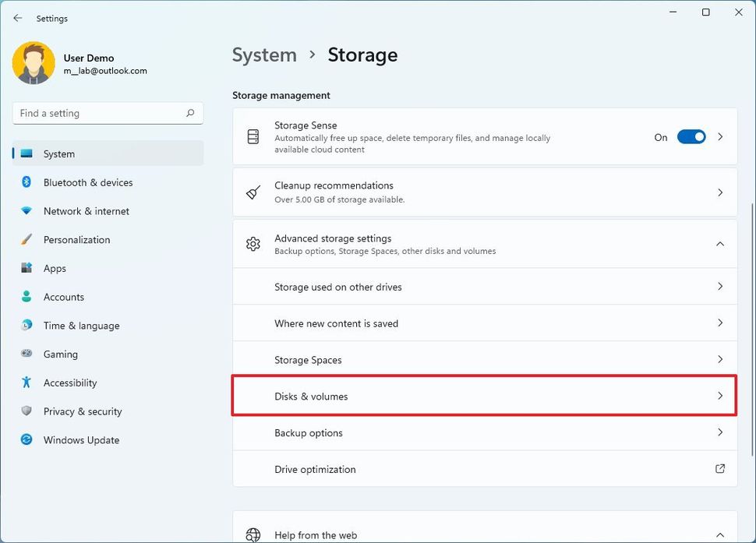756x543 pixels.
Task: Expand the Help from the web section
Action: coord(719,534)
